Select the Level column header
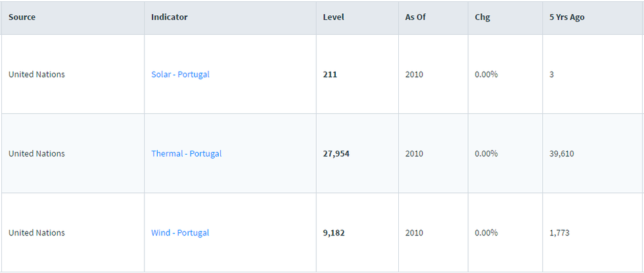Image resolution: width=644 pixels, height=273 pixels. click(333, 17)
